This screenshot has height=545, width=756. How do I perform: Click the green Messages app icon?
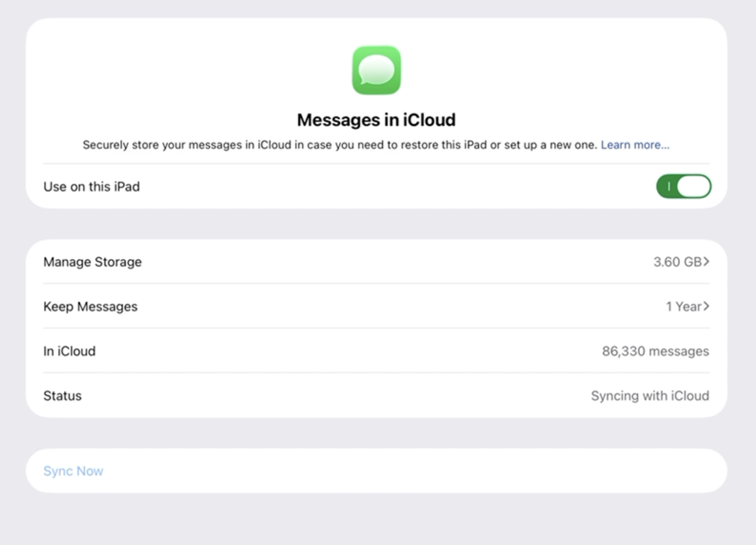(377, 70)
